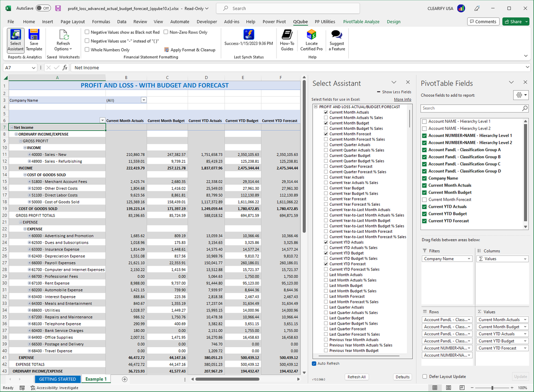This screenshot has width=534, height=392.
Task: Open the Design tab
Action: coord(393,22)
